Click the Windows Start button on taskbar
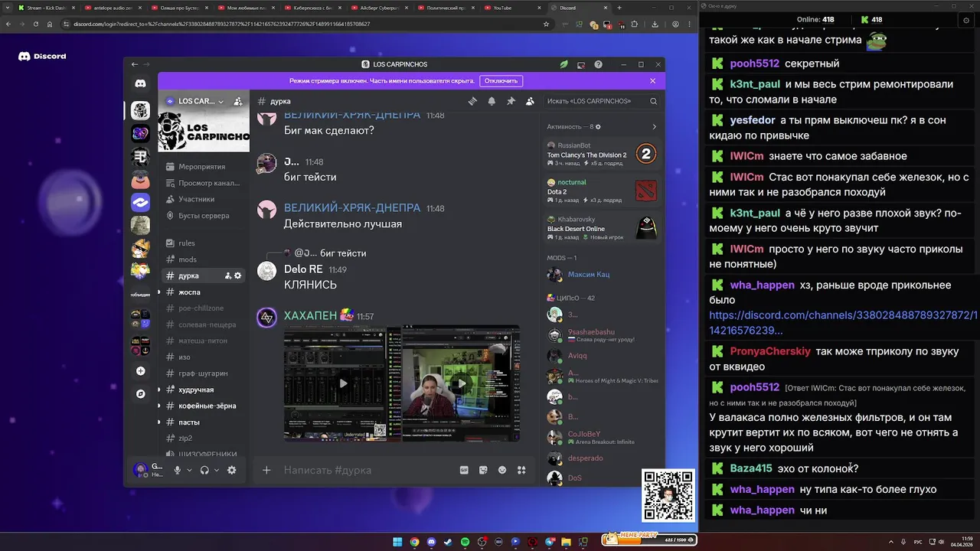 397,542
